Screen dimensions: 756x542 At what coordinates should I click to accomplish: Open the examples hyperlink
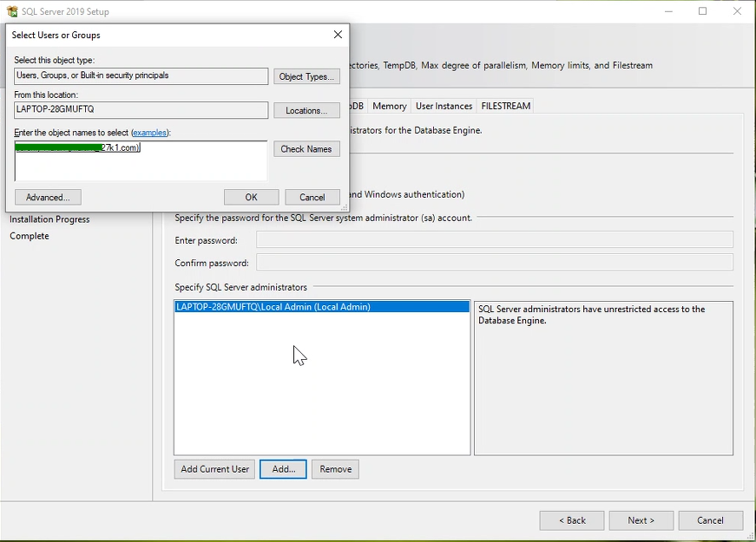pyautogui.click(x=149, y=133)
